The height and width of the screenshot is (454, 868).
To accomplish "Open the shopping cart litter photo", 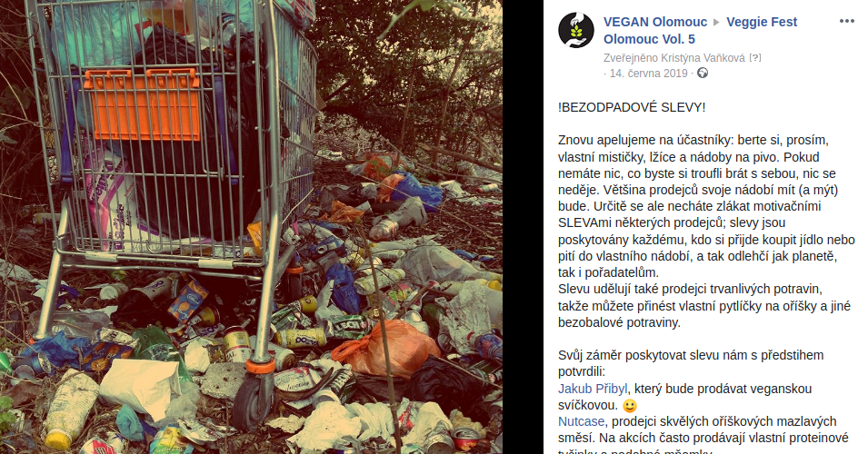I will 252,227.
